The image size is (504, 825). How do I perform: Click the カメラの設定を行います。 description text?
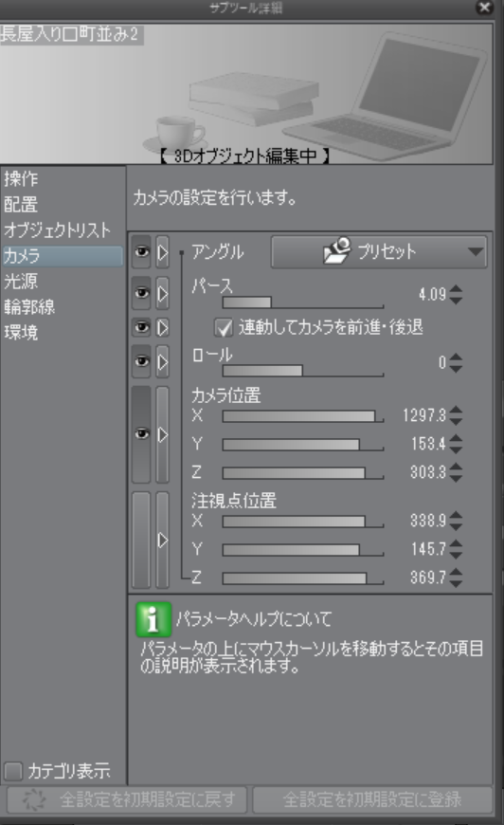click(x=215, y=198)
